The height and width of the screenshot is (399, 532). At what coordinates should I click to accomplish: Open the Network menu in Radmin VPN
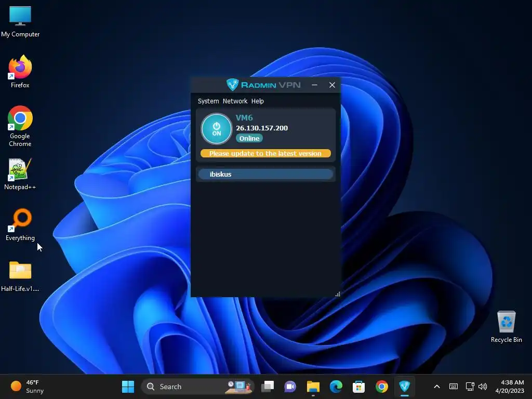235,101
